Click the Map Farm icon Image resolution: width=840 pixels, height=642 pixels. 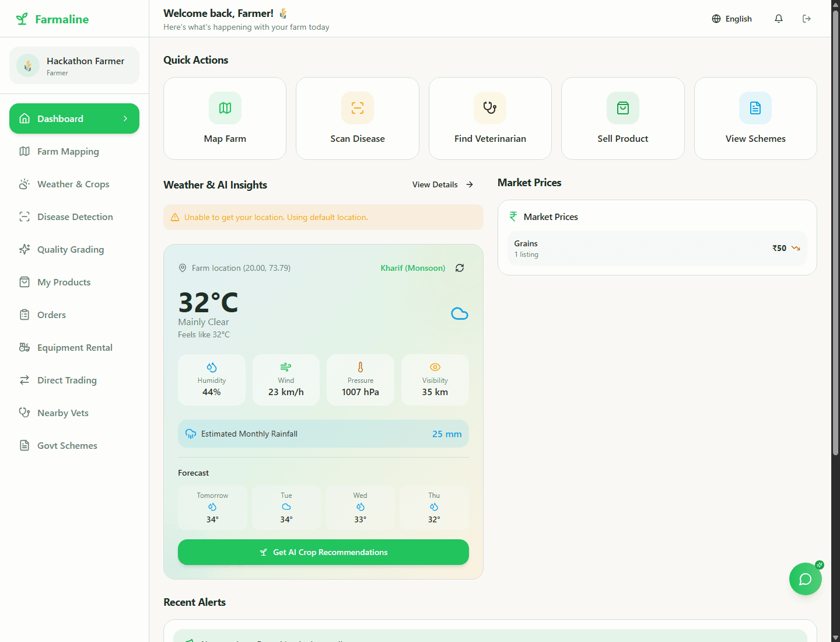tap(225, 108)
